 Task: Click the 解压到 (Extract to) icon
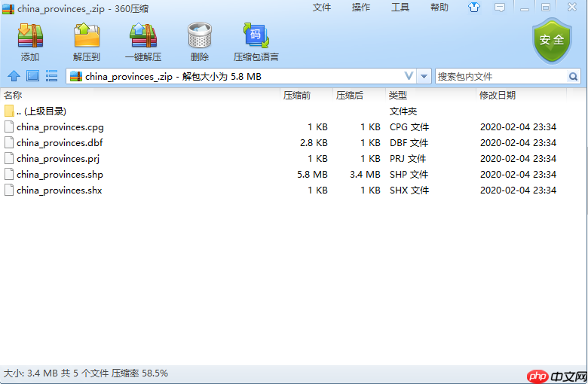pyautogui.click(x=87, y=35)
